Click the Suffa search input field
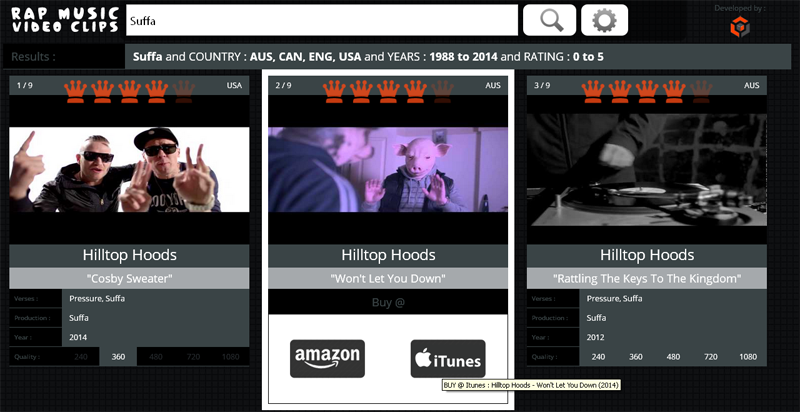The image size is (800, 412). (322, 20)
